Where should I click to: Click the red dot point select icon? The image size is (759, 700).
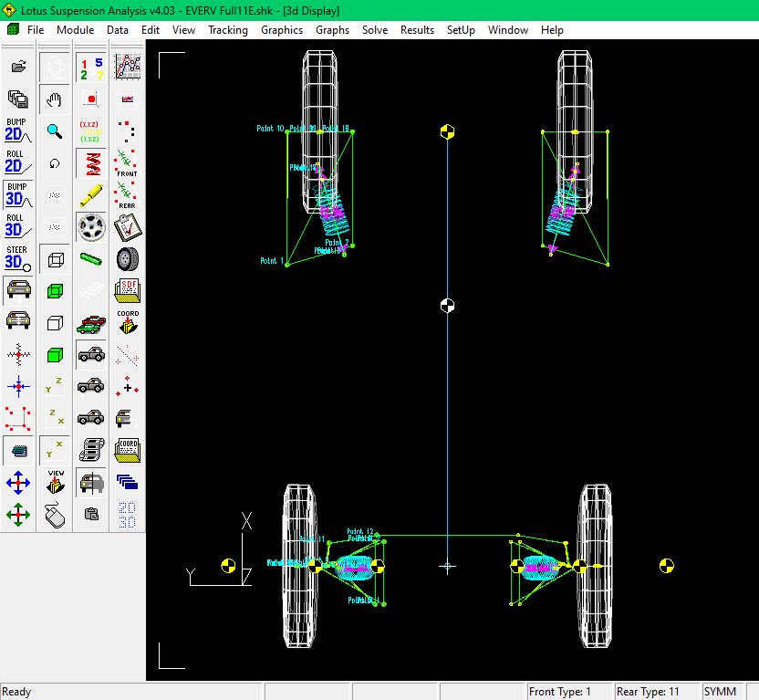point(91,99)
